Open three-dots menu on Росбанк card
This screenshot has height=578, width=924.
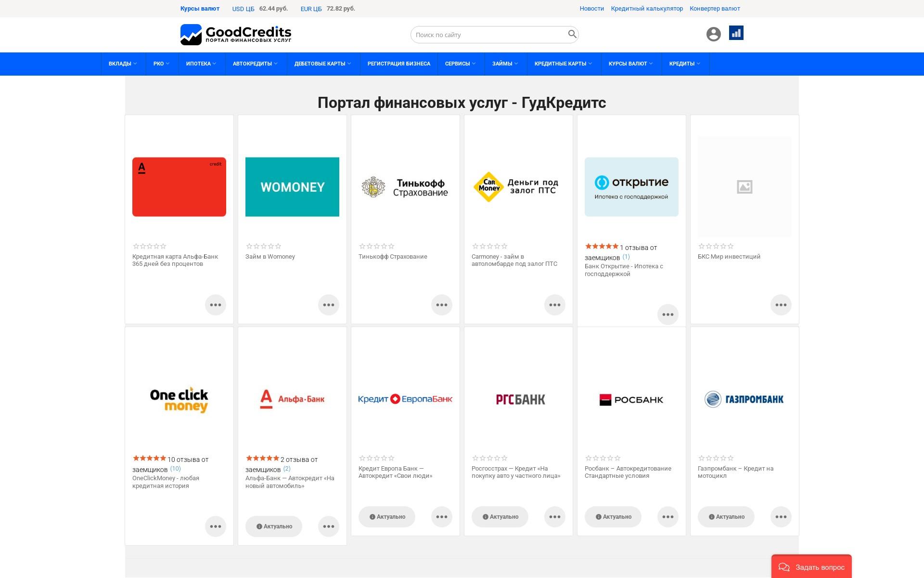[668, 517]
